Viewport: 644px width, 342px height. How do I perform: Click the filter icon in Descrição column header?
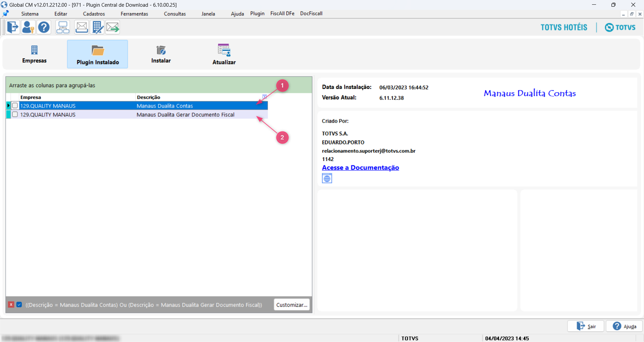[264, 97]
